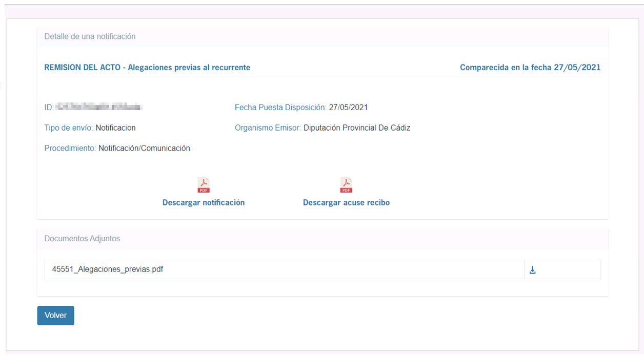Click the 27/05/2021 value beside Fecha Puesta Disposición
The image size is (644, 356).
coord(348,108)
